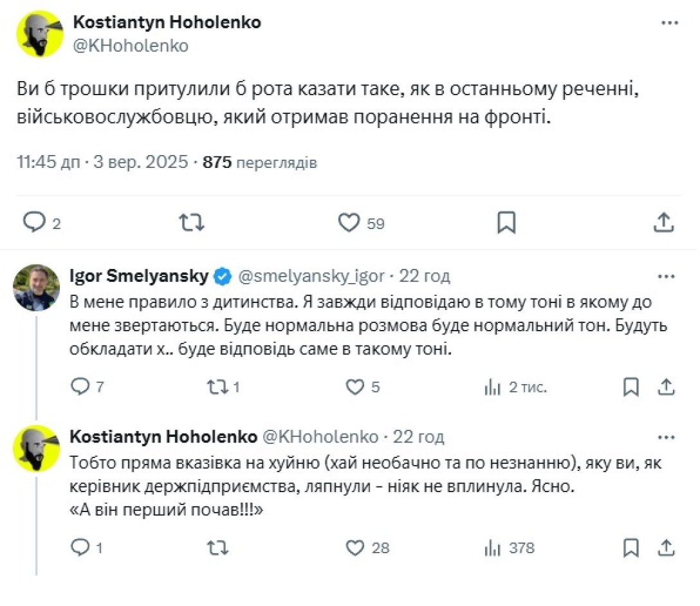The image size is (700, 606).
Task: Open more options on Smelyansky's reply
Action: [x=667, y=277]
